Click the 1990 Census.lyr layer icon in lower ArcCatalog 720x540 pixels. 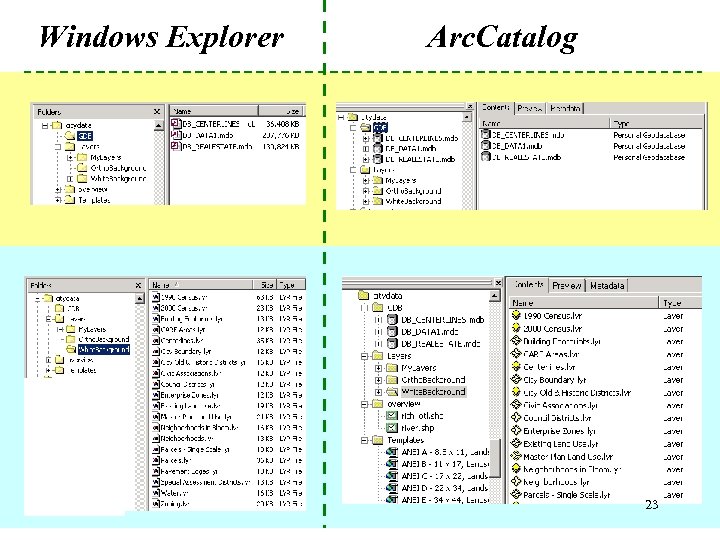516,315
